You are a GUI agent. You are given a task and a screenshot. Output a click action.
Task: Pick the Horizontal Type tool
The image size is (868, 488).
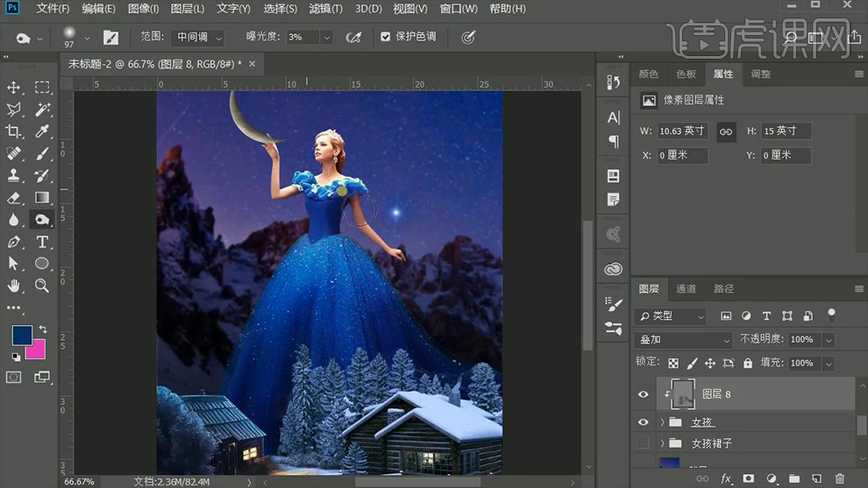42,242
